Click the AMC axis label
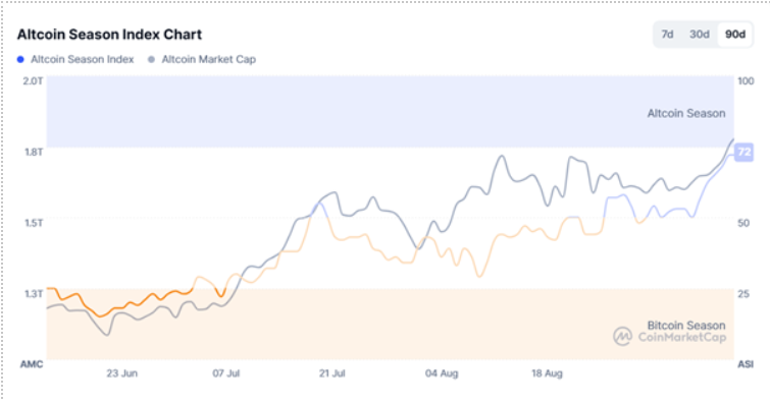This screenshot has height=404, width=770. [31, 364]
